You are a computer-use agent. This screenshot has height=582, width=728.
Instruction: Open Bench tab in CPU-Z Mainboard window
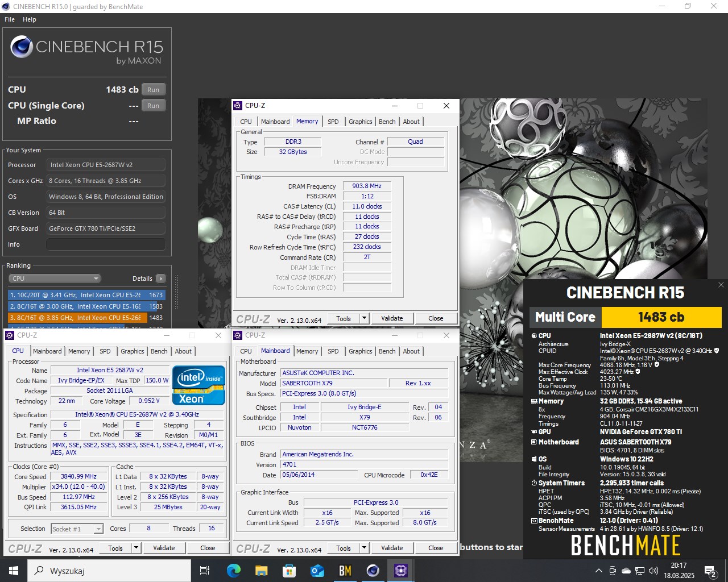387,351
